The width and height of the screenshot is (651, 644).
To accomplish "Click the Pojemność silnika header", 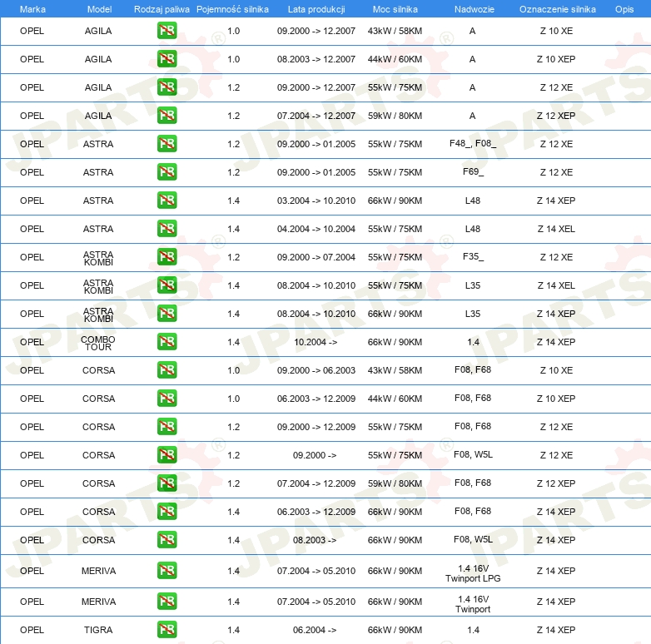I will [x=232, y=9].
